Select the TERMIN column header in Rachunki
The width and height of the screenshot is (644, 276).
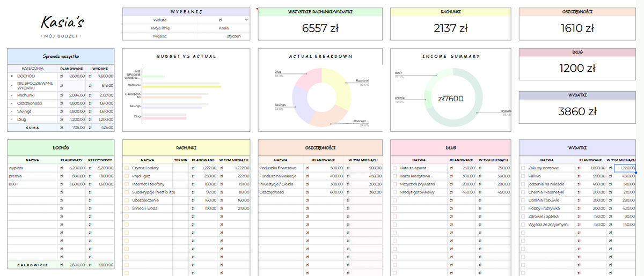click(x=180, y=160)
